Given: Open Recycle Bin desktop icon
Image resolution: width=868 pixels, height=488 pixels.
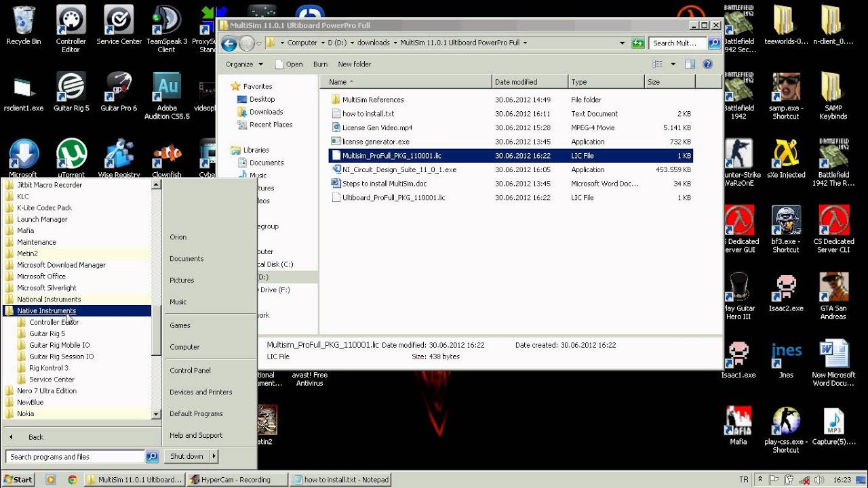Looking at the screenshot, I should [x=24, y=26].
